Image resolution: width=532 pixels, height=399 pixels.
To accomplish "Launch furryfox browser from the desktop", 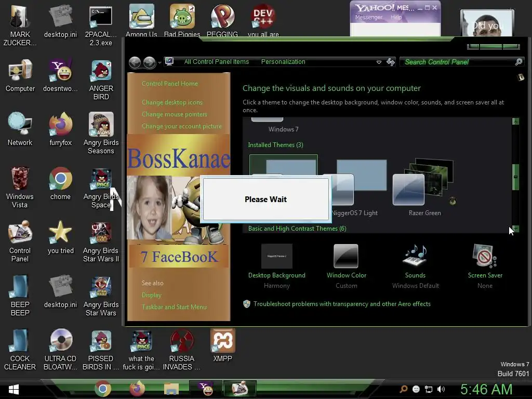I will (60, 129).
